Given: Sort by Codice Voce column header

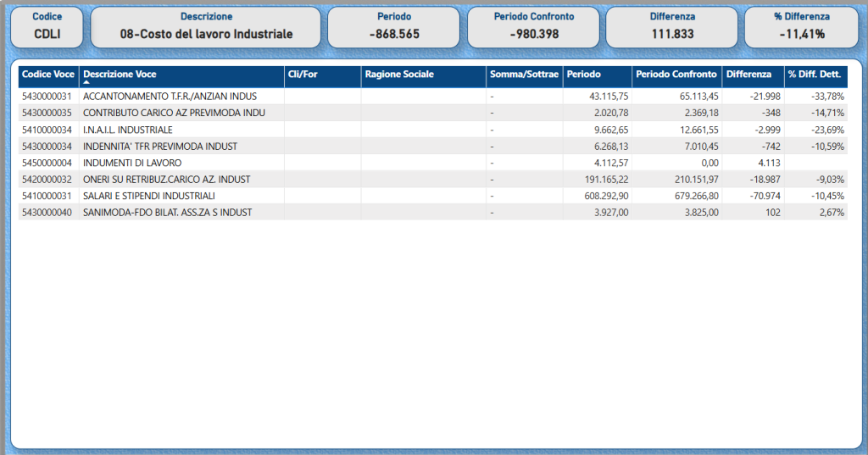Looking at the screenshot, I should (48, 75).
